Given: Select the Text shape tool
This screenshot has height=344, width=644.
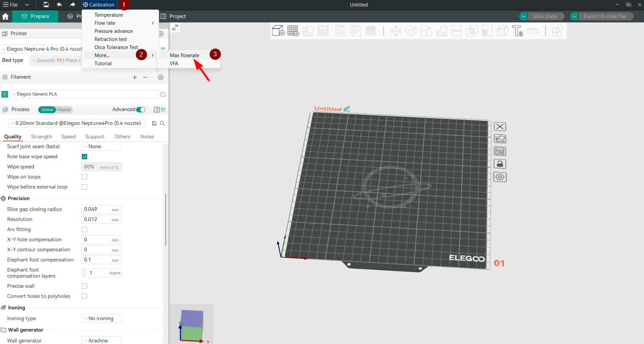Looking at the screenshot, I should point(518,31).
